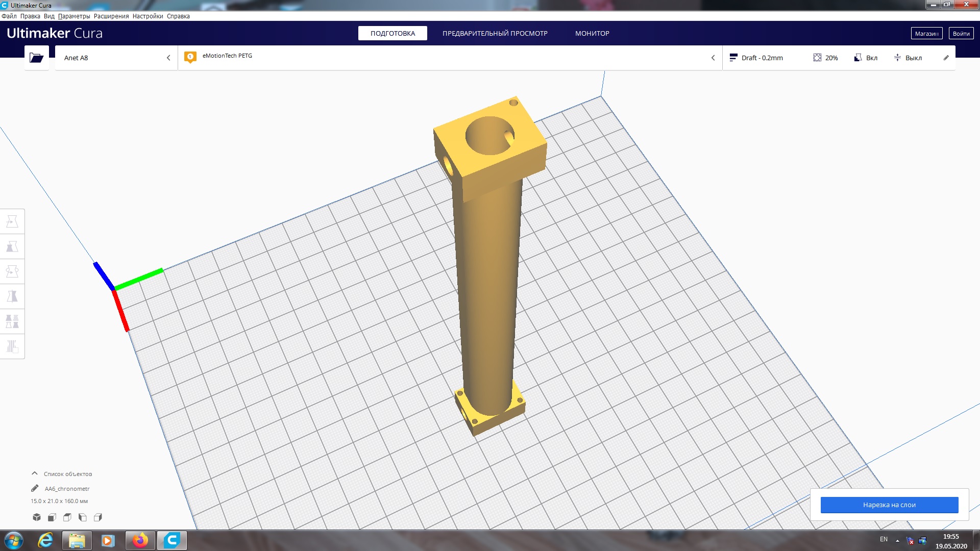The height and width of the screenshot is (551, 980).
Task: Select the Per Model Settings tool
Action: 12,321
